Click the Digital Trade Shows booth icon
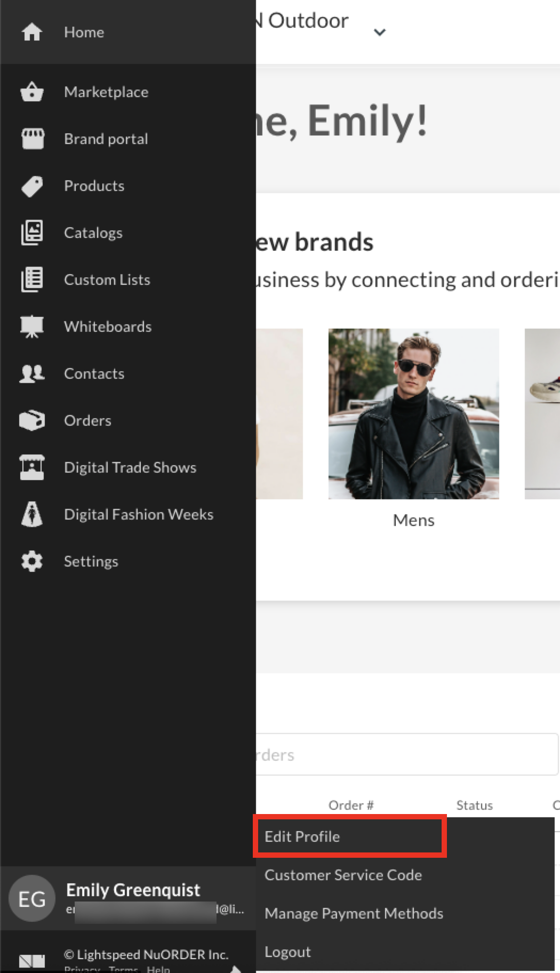Viewport: 560px width, 973px height. click(32, 467)
